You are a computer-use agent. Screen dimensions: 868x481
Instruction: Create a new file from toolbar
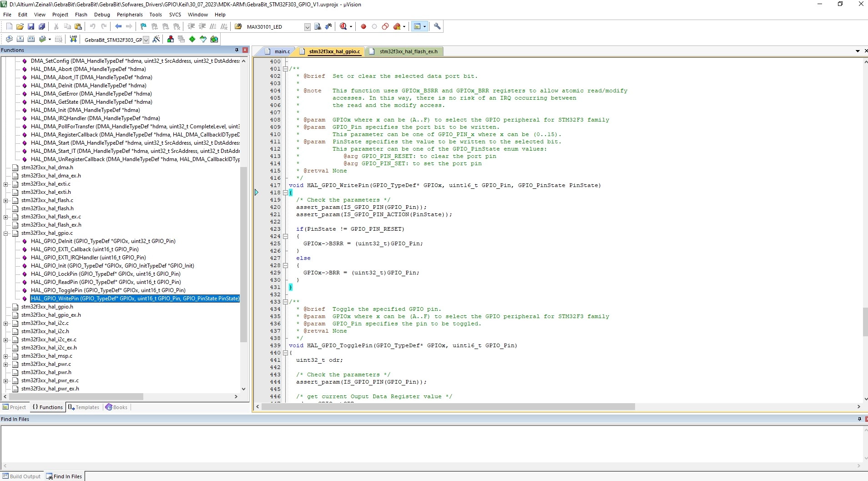coord(9,26)
